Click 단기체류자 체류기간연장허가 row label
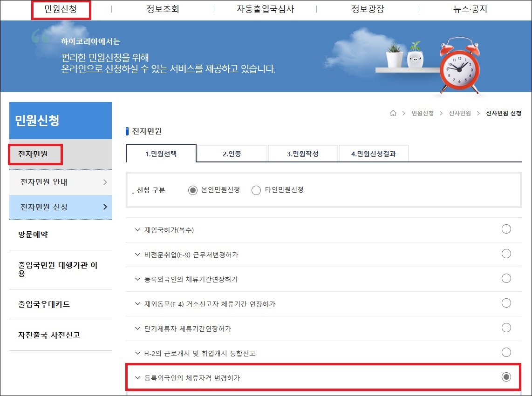 pyautogui.click(x=188, y=329)
